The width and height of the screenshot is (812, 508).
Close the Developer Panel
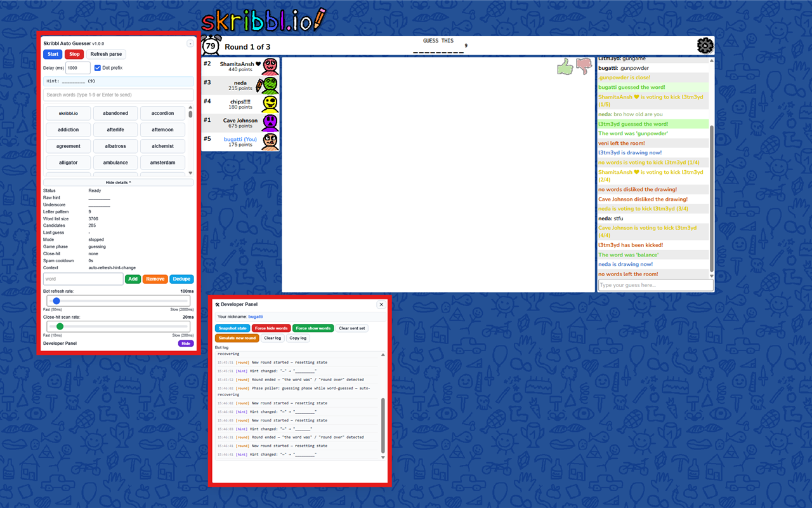pos(381,305)
